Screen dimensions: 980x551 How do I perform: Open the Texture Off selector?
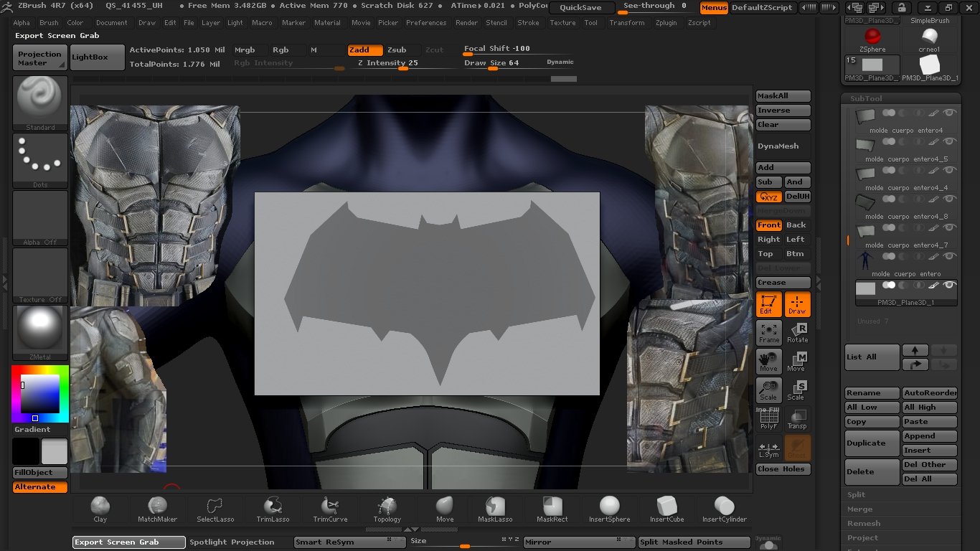pos(40,275)
